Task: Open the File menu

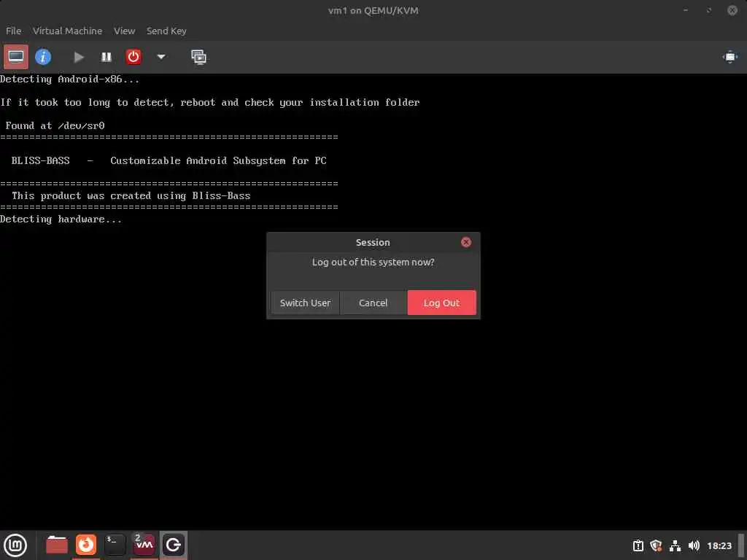Action: (x=13, y=31)
